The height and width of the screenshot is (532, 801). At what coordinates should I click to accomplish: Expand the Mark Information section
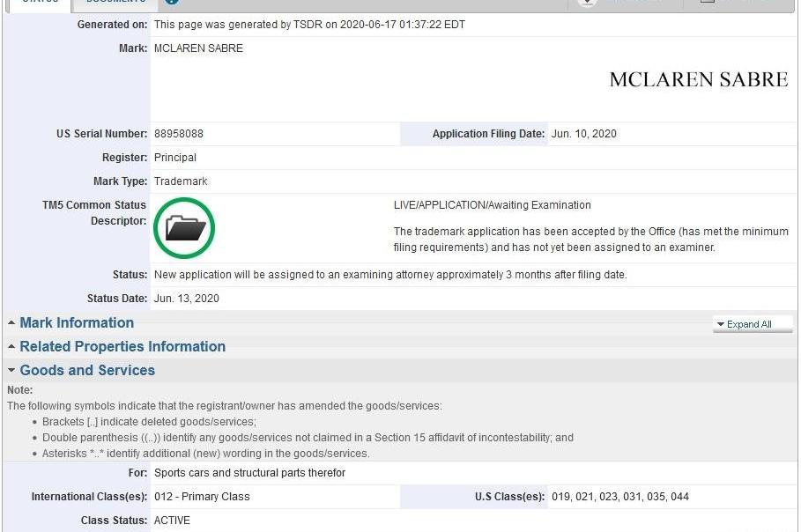[77, 322]
